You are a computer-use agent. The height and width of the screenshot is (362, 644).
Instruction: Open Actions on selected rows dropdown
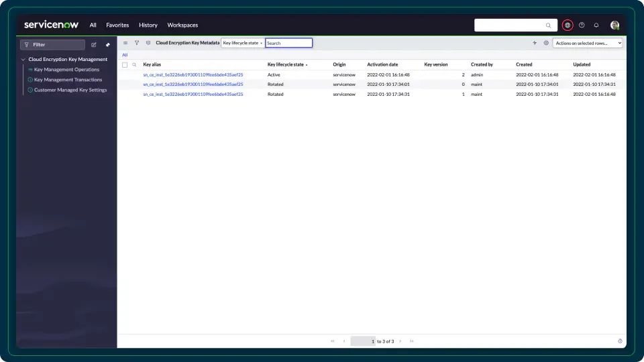click(588, 43)
